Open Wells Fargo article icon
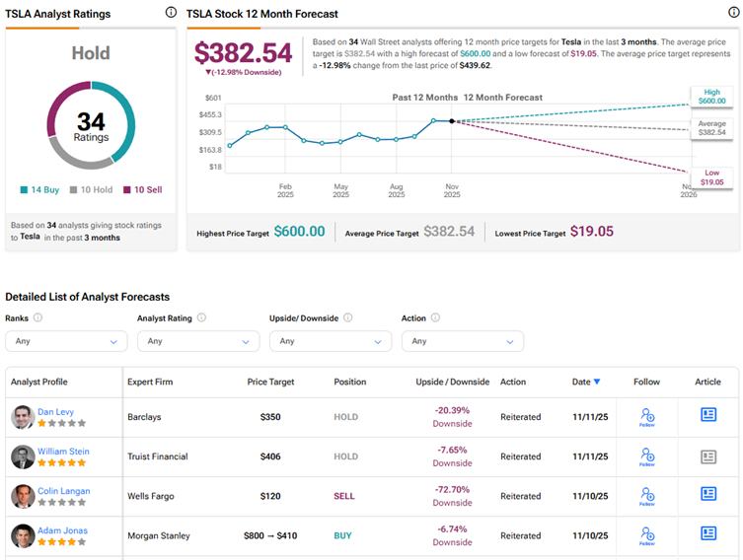 [x=707, y=494]
